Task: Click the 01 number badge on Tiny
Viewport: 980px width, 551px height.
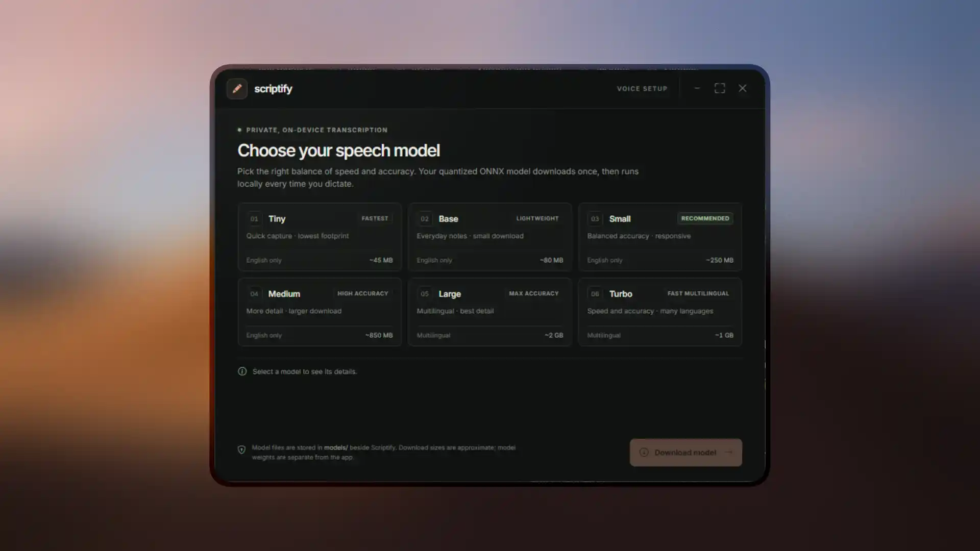Action: pyautogui.click(x=254, y=219)
